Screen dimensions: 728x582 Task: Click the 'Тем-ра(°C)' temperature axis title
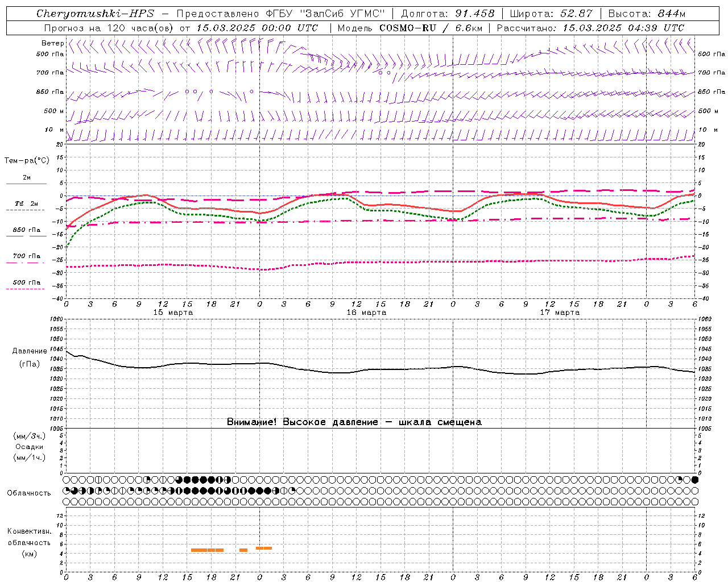(x=27, y=161)
